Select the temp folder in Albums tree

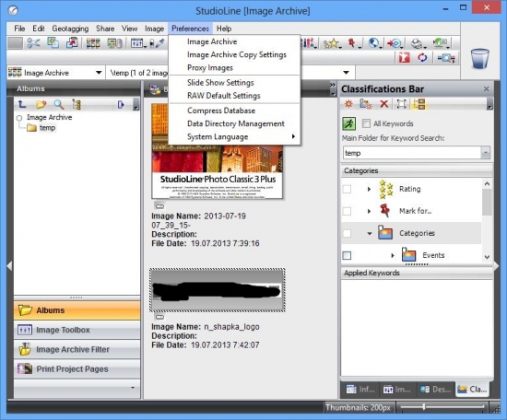(x=47, y=128)
